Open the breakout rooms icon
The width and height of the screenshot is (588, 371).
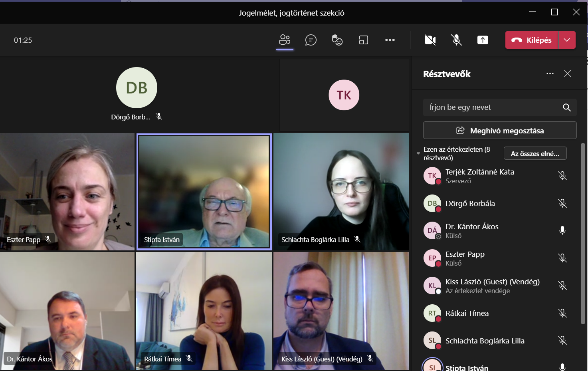click(364, 40)
